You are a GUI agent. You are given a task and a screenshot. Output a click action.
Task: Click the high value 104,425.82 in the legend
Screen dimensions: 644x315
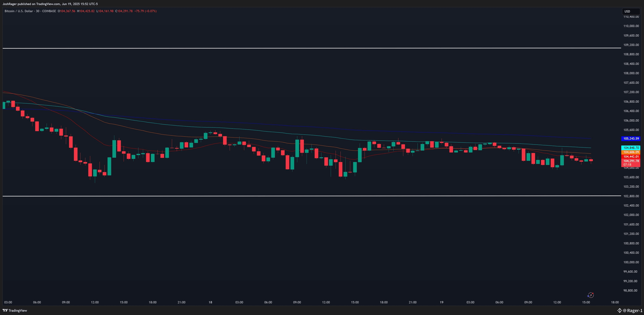click(87, 11)
